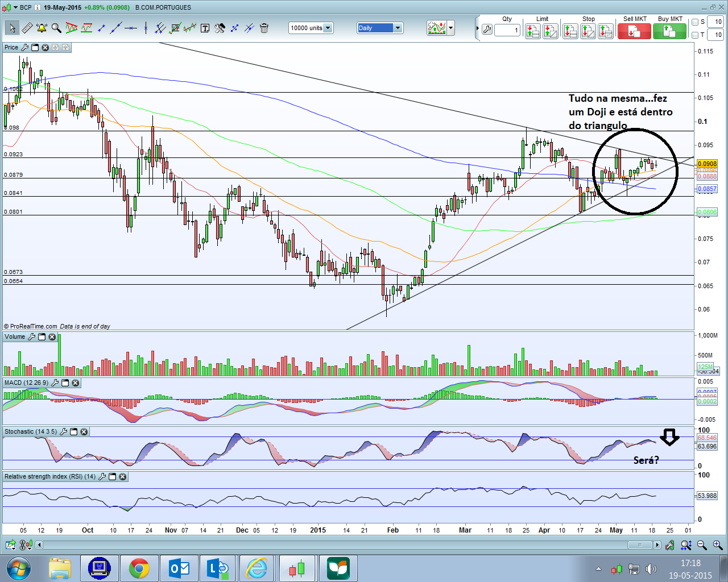Collapse the order toolbar with arrow
The height and width of the screenshot is (582, 728).
pos(477,28)
